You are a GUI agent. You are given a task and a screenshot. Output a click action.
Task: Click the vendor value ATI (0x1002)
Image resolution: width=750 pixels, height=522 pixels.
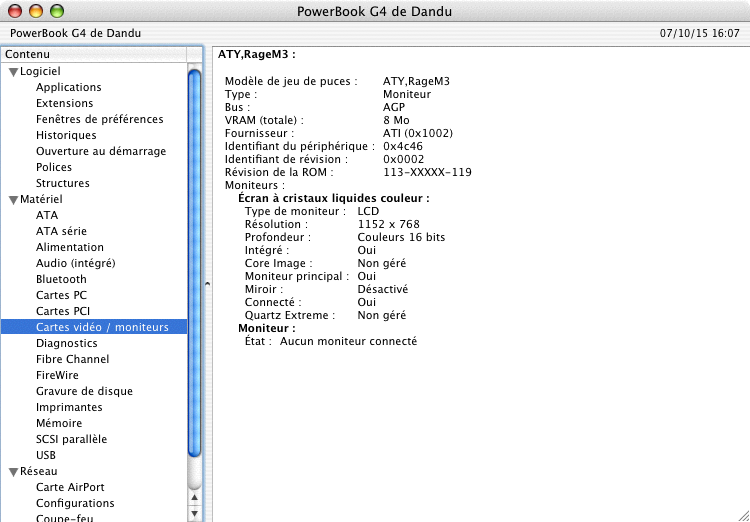(x=418, y=133)
